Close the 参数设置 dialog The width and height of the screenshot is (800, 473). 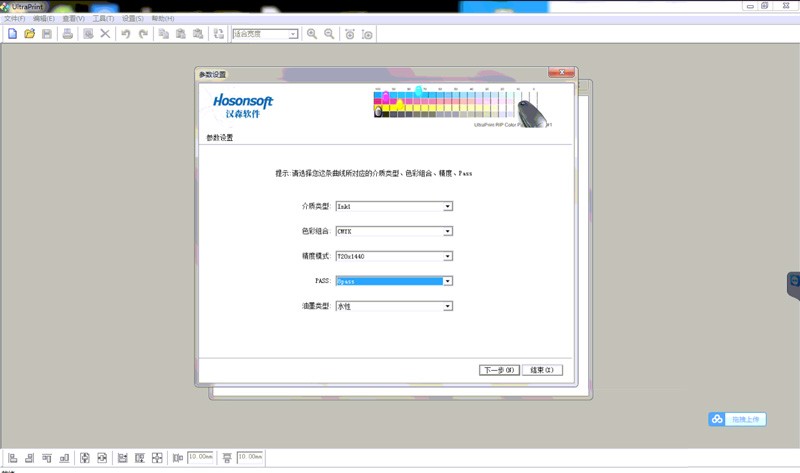click(x=562, y=72)
